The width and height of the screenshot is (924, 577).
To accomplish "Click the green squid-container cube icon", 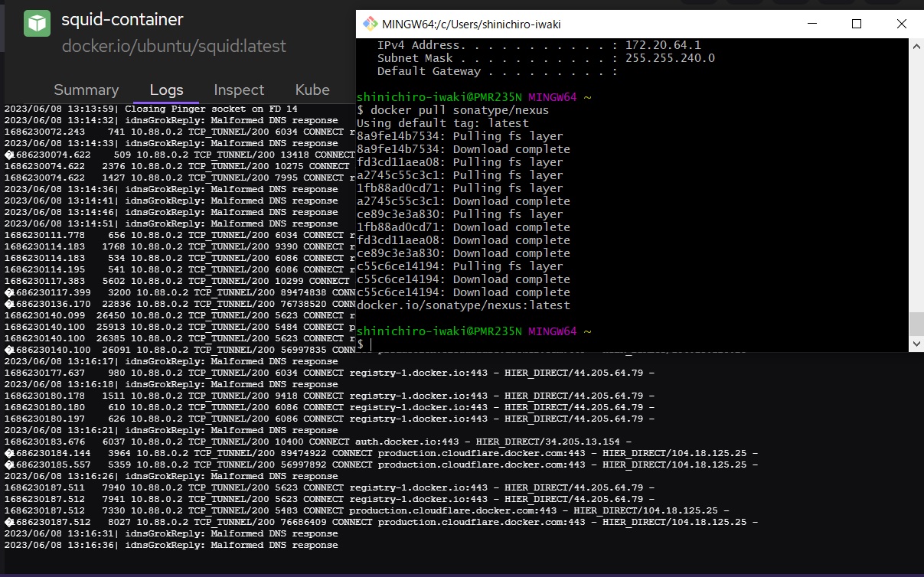I will tap(37, 23).
